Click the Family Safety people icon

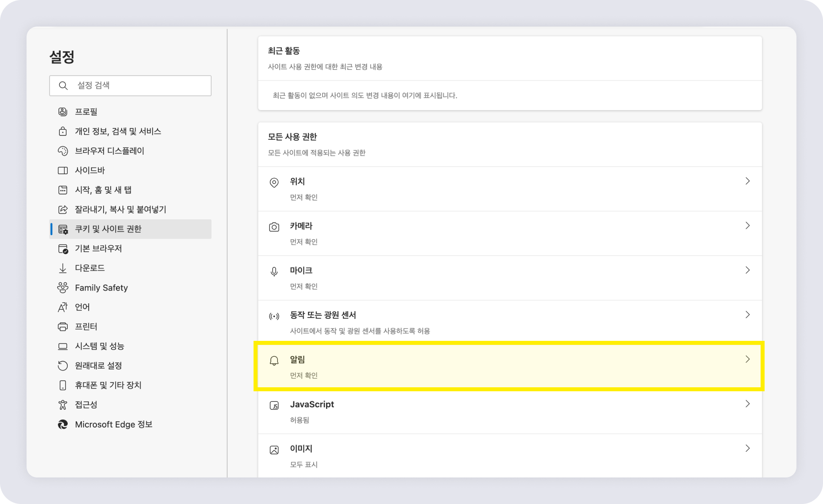(x=63, y=288)
